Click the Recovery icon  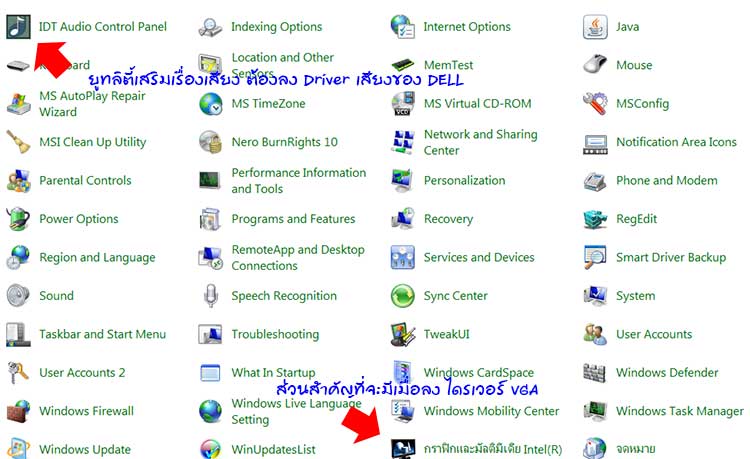[403, 219]
